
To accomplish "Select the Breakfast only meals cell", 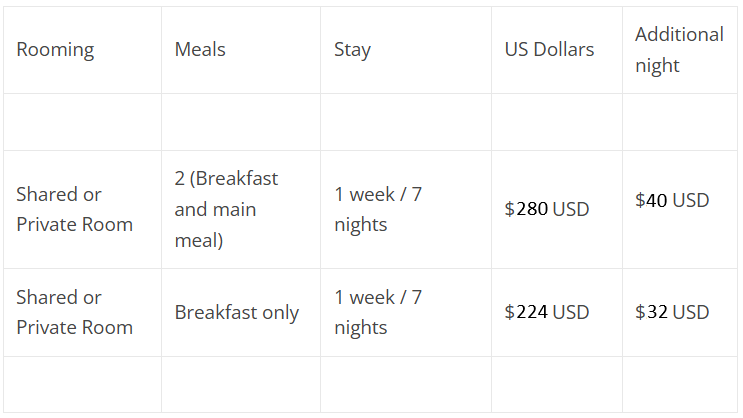I will click(241, 312).
